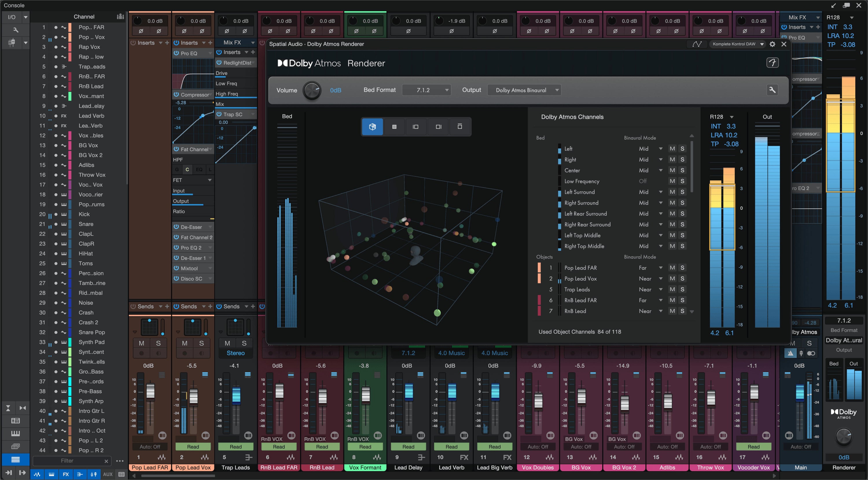Click the Read automation button on RnB Lead
Screen dimensions: 868x480
[x=322, y=446]
